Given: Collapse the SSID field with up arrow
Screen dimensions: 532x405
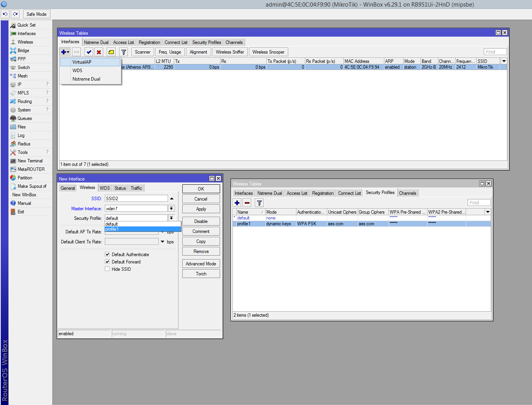Looking at the screenshot, I should tap(172, 199).
